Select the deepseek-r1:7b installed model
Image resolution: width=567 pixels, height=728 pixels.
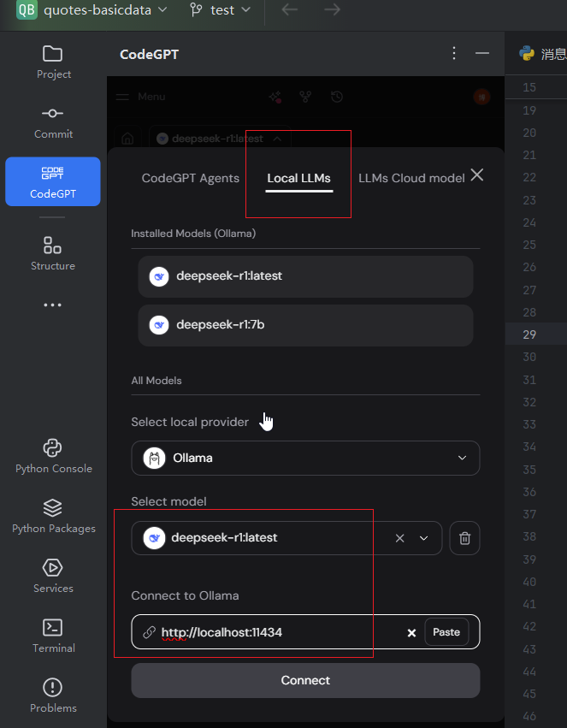pos(305,325)
